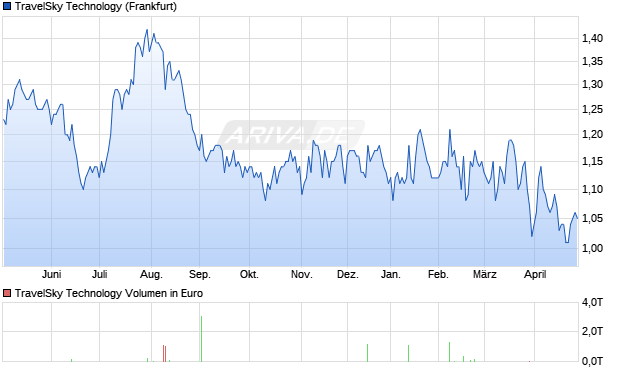
Task: Click the 1,10 price axis value
Action: tap(592, 189)
